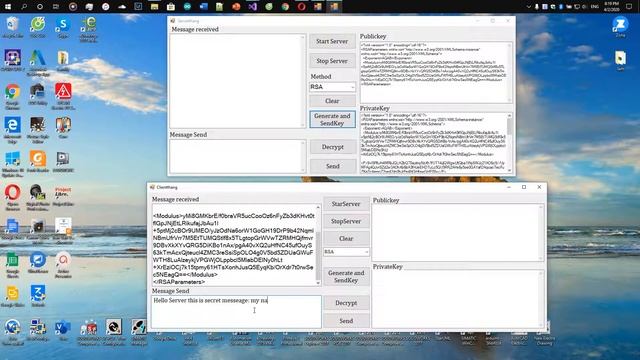Click StarServer in client window
640x360 pixels.
pyautogui.click(x=346, y=204)
